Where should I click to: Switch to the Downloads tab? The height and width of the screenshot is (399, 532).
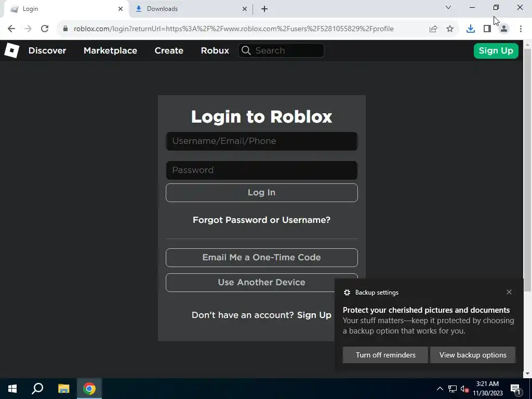pyautogui.click(x=191, y=9)
